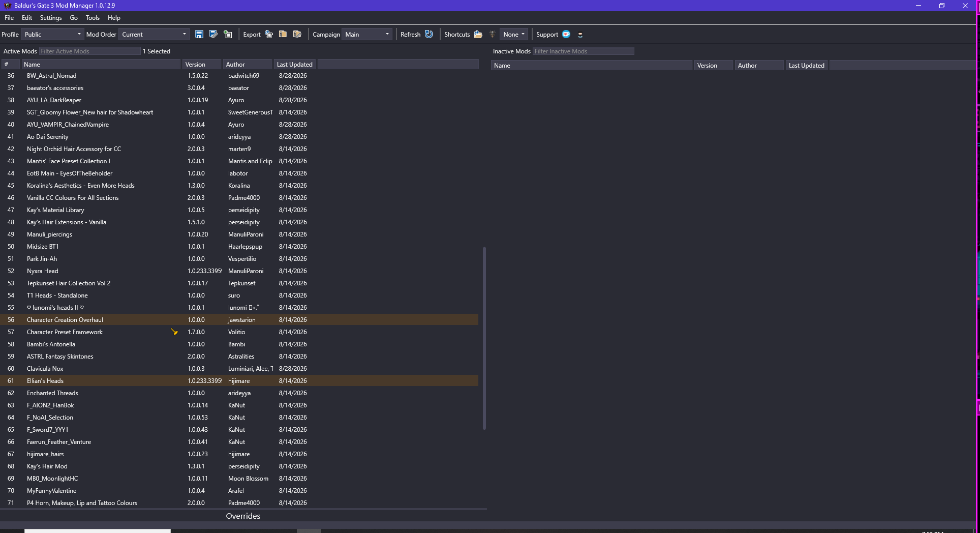Click the import order icon beside Save As
980x533 pixels.
pos(228,34)
